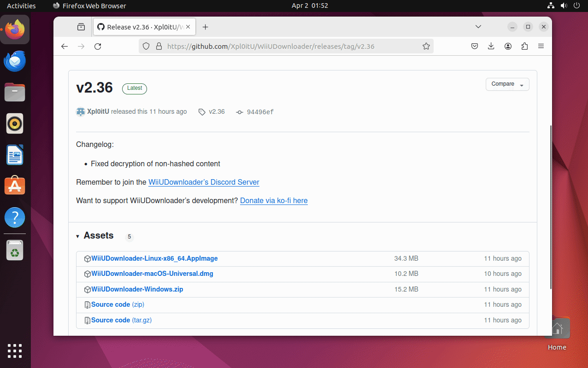This screenshot has width=588, height=368.
Task: Open the Extensions menu in Firefox
Action: point(524,46)
